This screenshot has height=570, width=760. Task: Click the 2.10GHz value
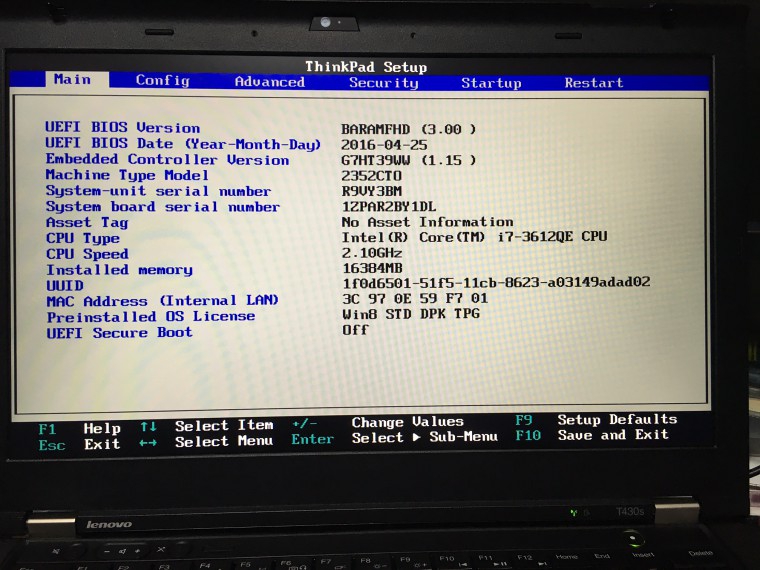[x=372, y=253]
